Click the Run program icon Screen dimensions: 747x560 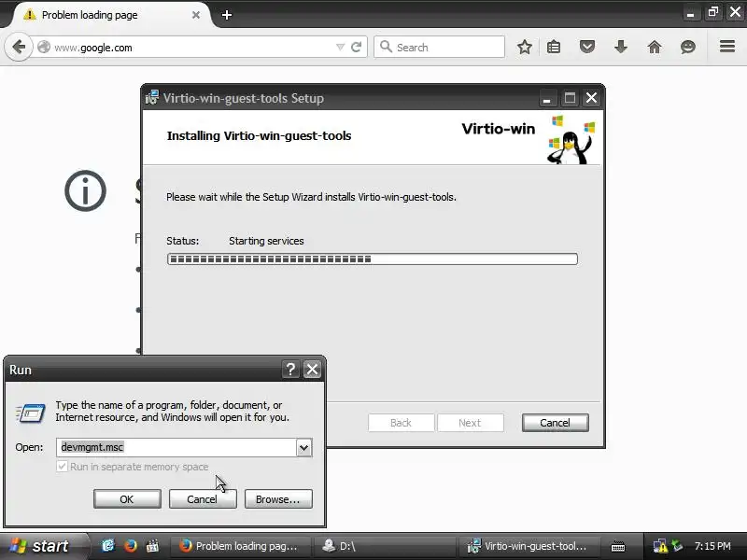click(31, 412)
